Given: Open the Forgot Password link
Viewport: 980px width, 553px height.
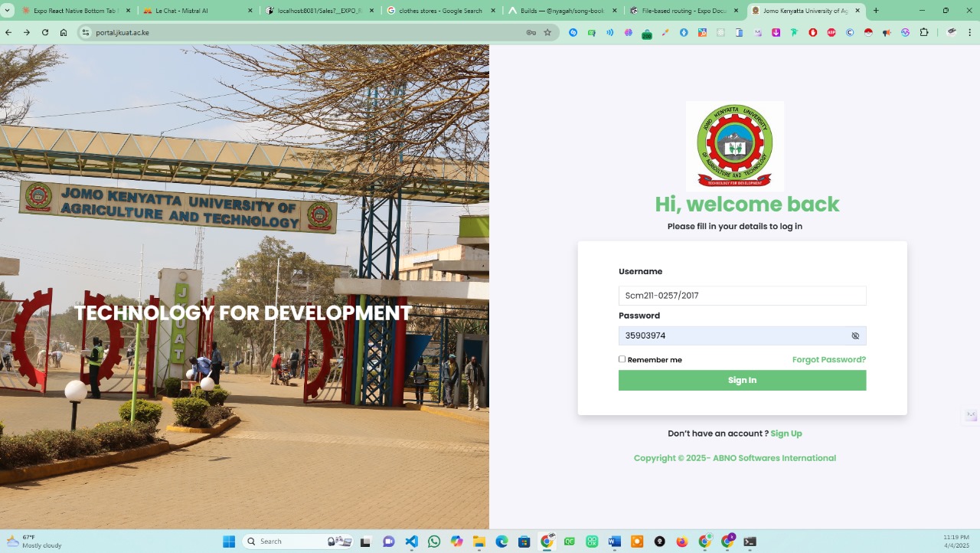Looking at the screenshot, I should (828, 360).
